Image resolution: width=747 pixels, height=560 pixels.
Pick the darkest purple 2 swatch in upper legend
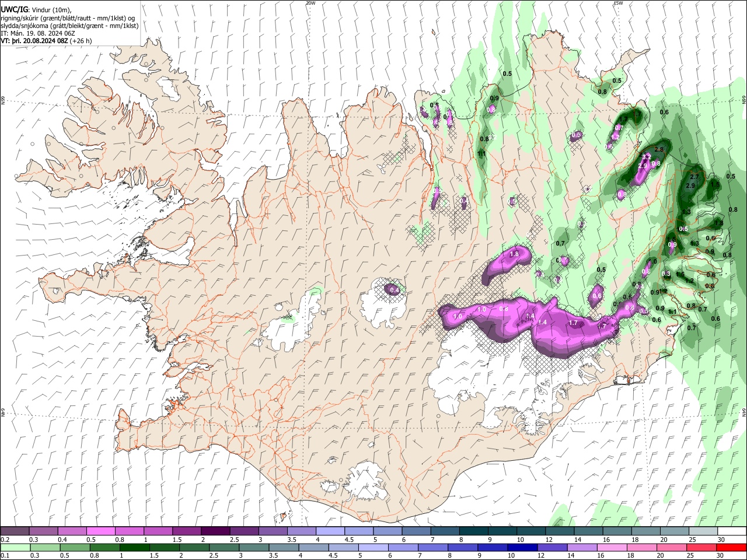coord(215,531)
